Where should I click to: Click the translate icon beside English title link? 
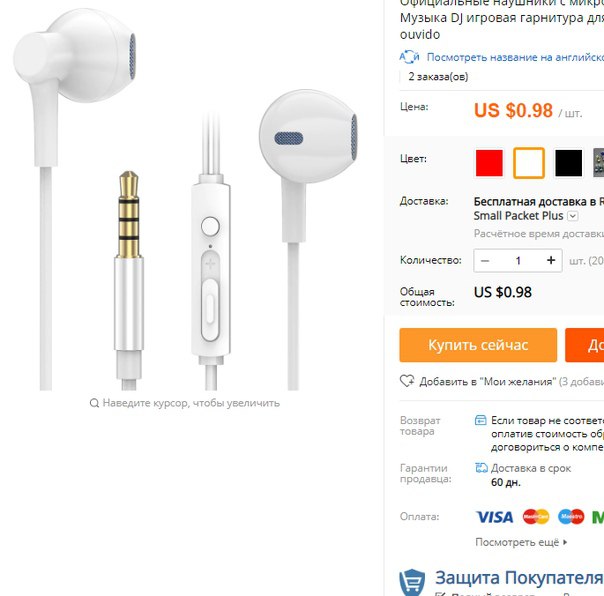(x=409, y=57)
